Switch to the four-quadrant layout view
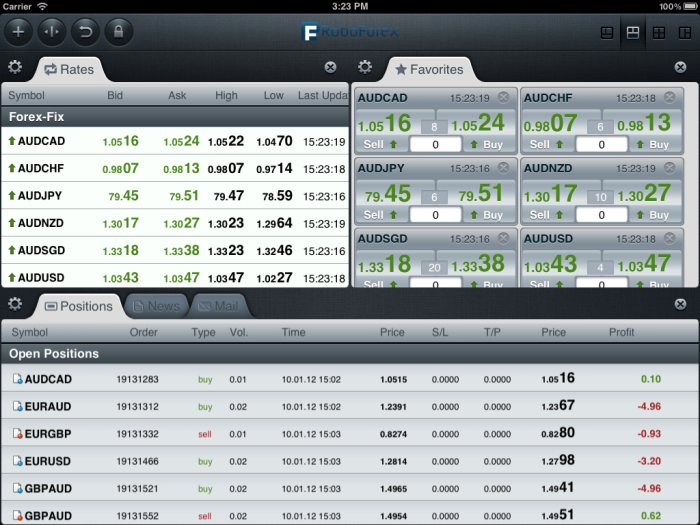 (x=658, y=32)
